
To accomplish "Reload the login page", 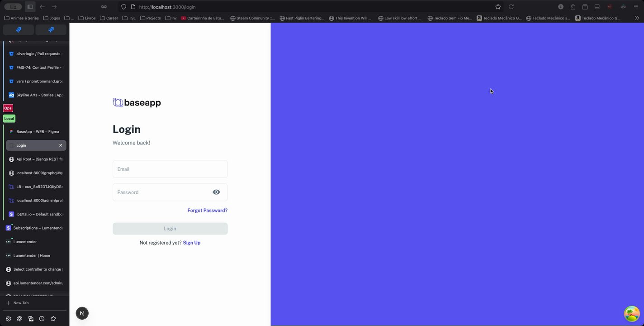I will (x=511, y=7).
